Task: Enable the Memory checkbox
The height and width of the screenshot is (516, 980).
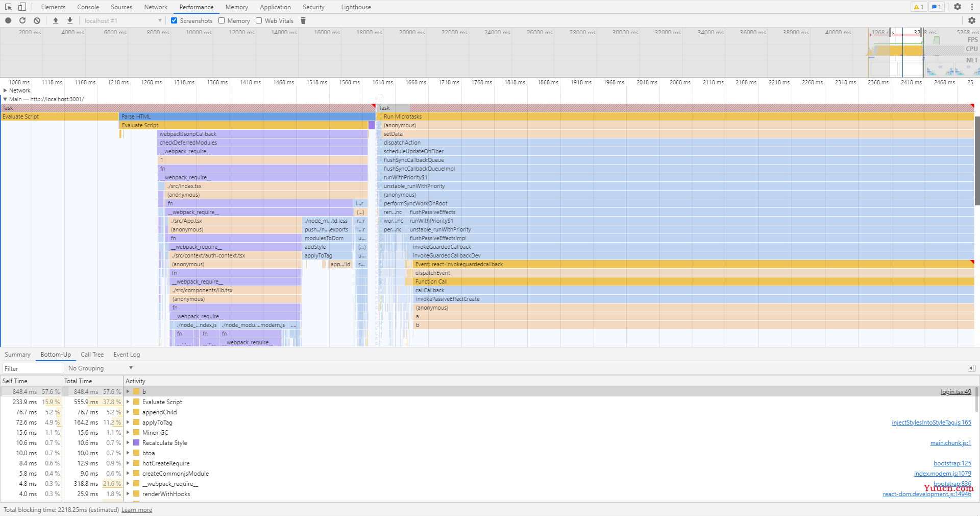Action: [x=222, y=20]
